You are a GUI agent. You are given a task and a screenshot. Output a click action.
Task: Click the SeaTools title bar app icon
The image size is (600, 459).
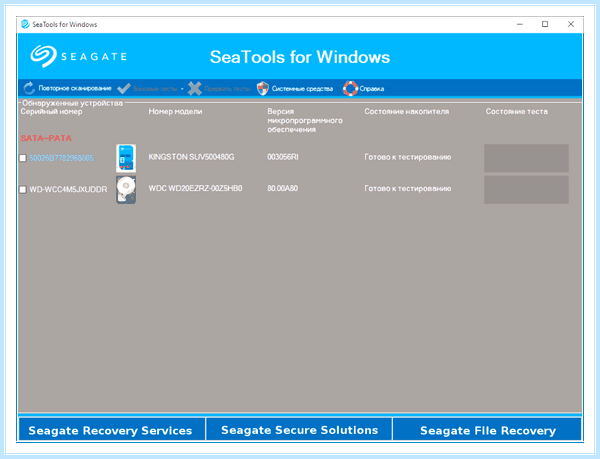coord(25,24)
